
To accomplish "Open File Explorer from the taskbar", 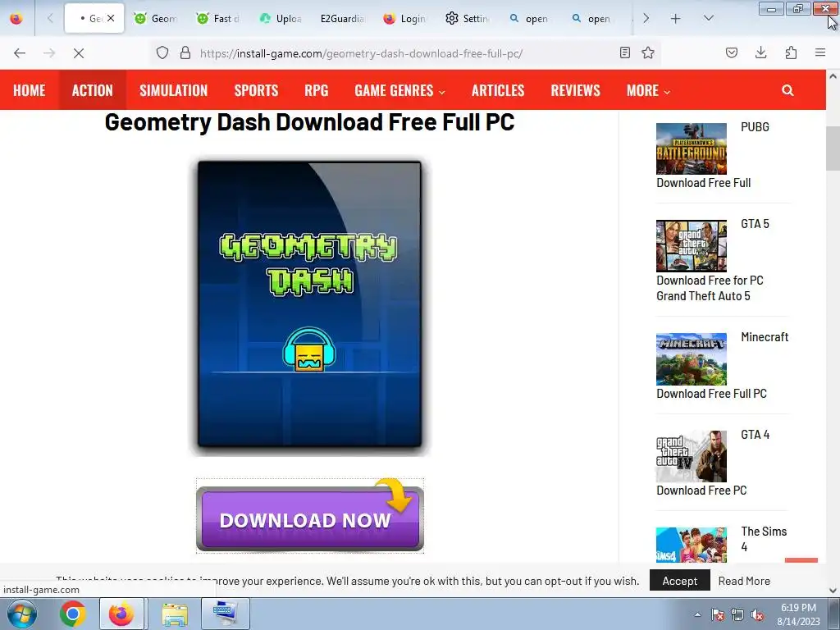I will click(x=175, y=614).
